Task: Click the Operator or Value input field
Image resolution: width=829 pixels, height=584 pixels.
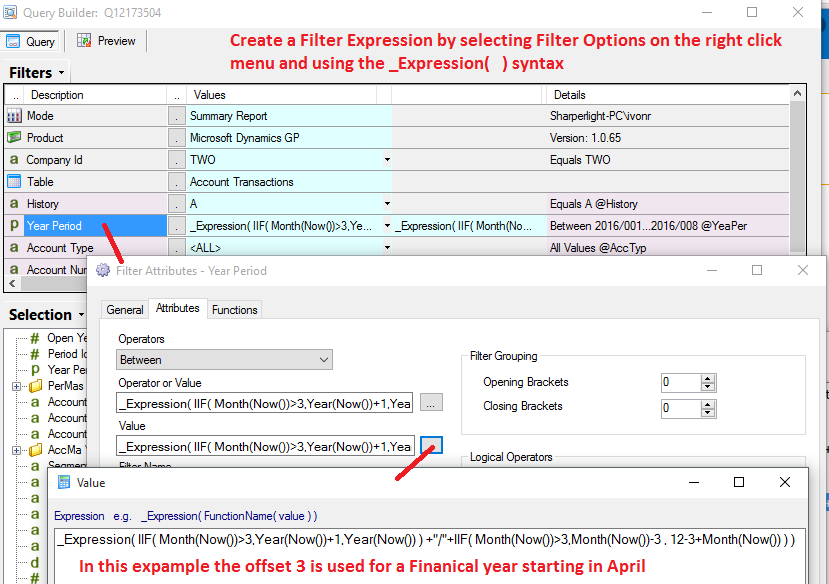Action: 264,404
